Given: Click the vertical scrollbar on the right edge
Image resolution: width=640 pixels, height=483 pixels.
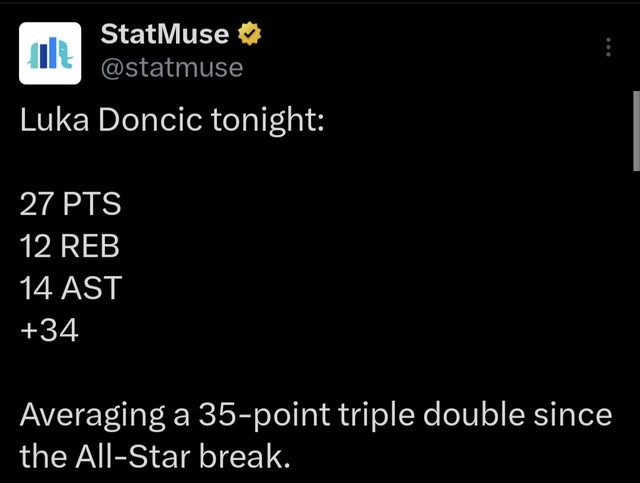Looking at the screenshot, I should 634,130.
